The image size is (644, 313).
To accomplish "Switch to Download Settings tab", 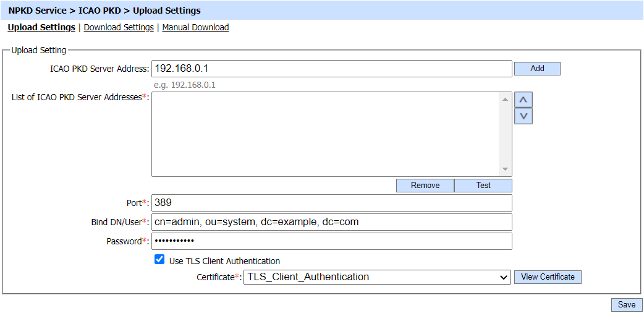I will (119, 27).
